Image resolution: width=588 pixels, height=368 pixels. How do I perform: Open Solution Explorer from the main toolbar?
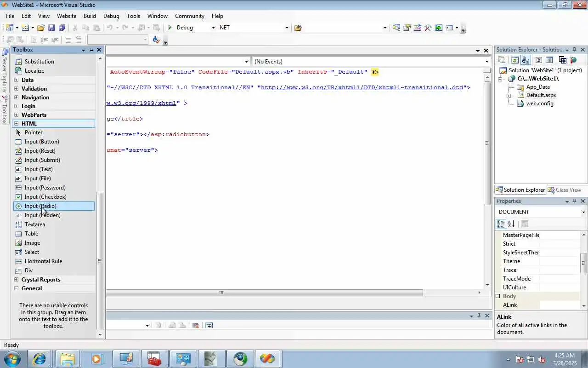click(x=396, y=28)
